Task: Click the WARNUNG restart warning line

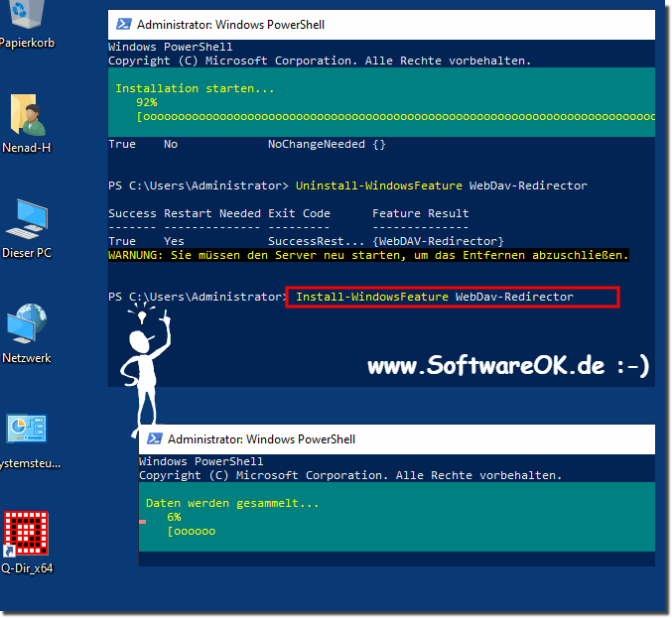Action: coord(368,255)
